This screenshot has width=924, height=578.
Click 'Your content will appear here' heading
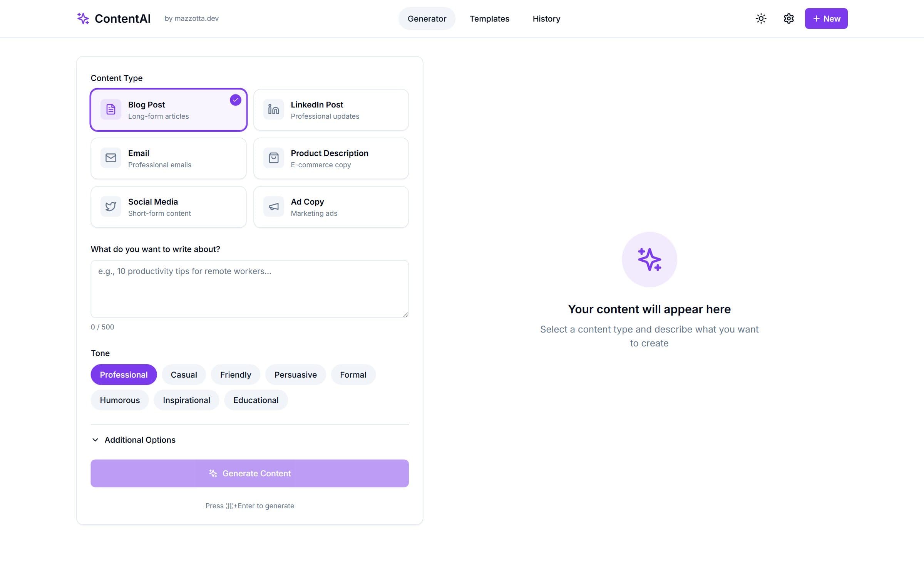(649, 309)
